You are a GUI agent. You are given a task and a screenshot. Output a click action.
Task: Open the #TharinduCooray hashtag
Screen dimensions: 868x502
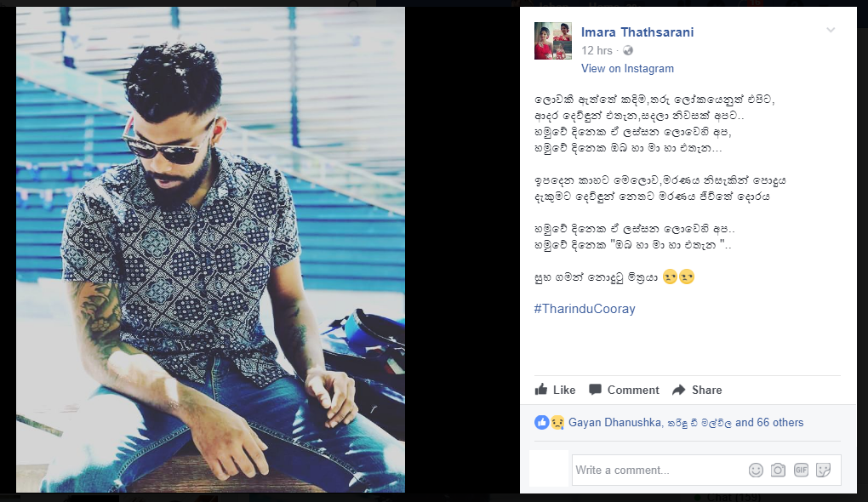click(585, 309)
